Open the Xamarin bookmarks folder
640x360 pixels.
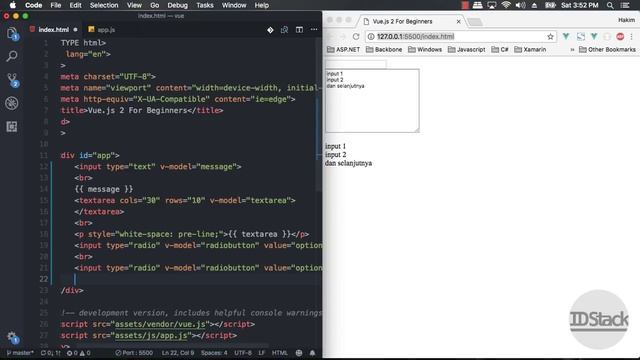(x=530, y=49)
